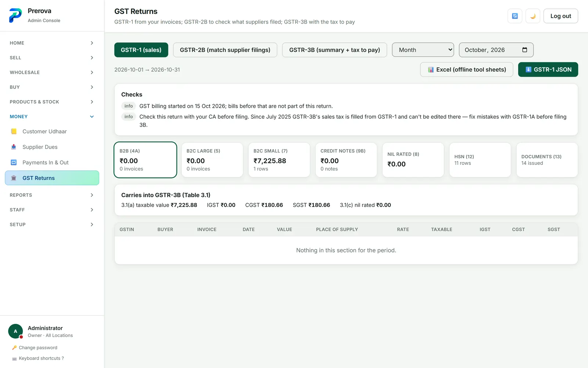588x368 pixels.
Task: Select the NIL RATED (8) card
Action: tap(413, 160)
